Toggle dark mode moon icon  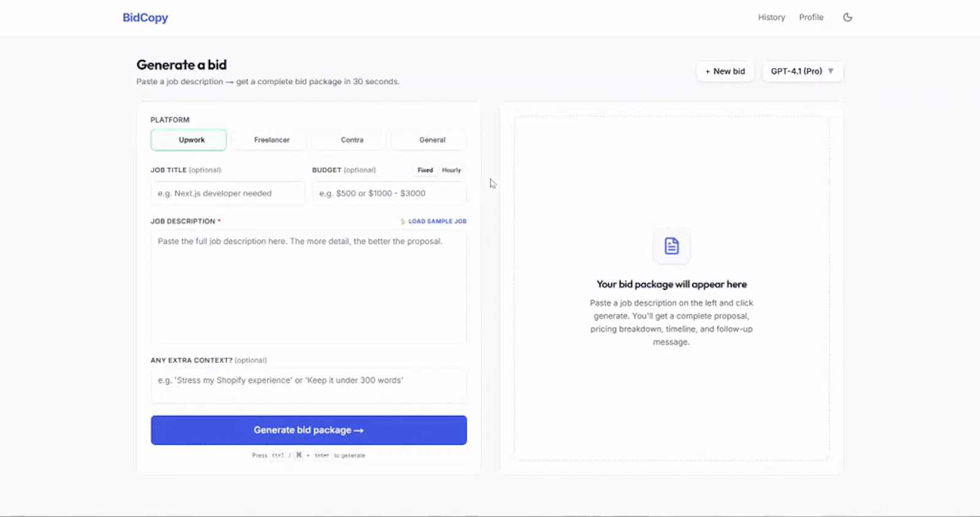click(848, 17)
